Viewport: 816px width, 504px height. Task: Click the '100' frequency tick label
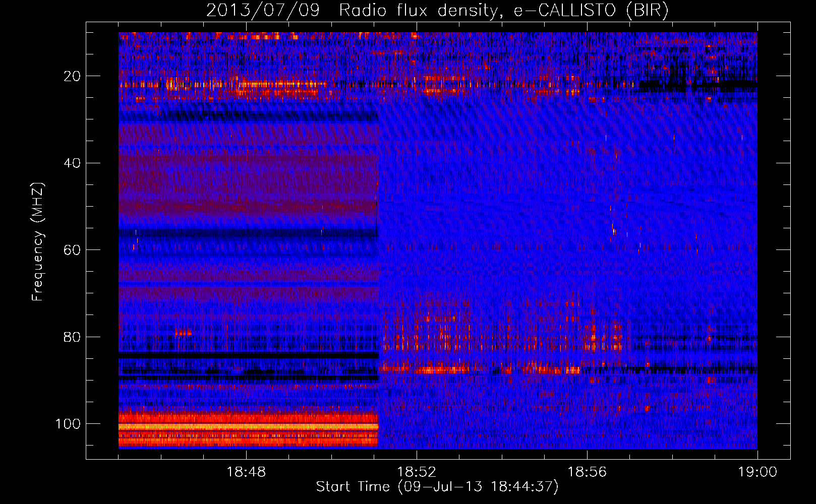click(68, 424)
